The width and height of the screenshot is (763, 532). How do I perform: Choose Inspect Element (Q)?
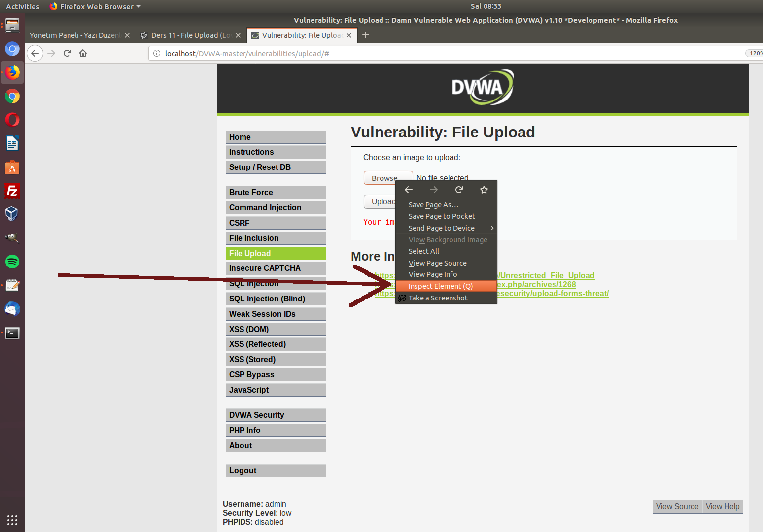[x=446, y=286]
